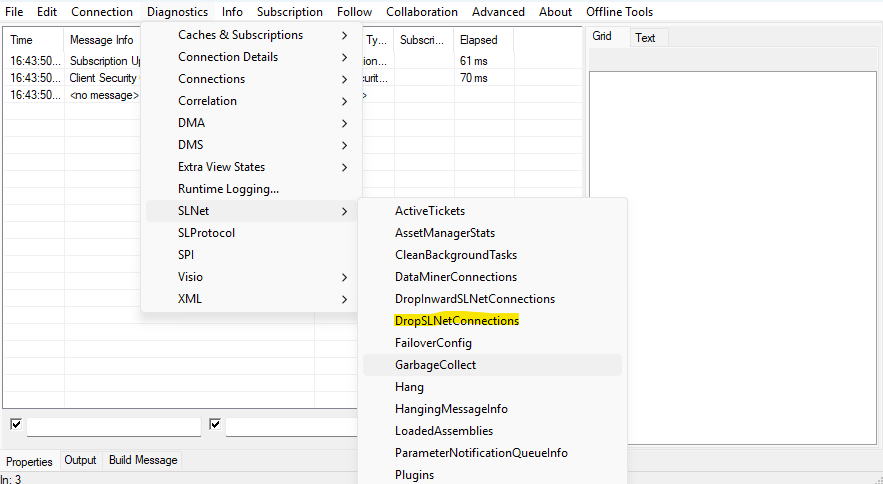Open the Build Message bottom tab

point(143,460)
